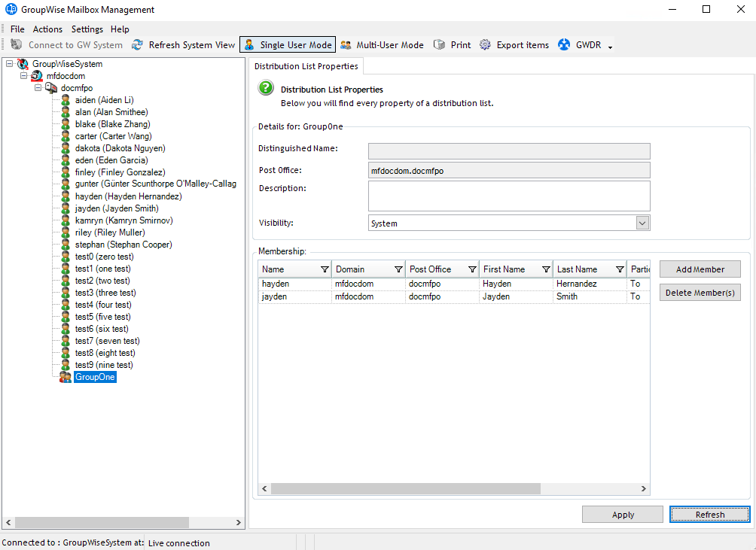Open the toolbar overflow arrow after GWDR
This screenshot has height=550, width=756.
tap(610, 47)
